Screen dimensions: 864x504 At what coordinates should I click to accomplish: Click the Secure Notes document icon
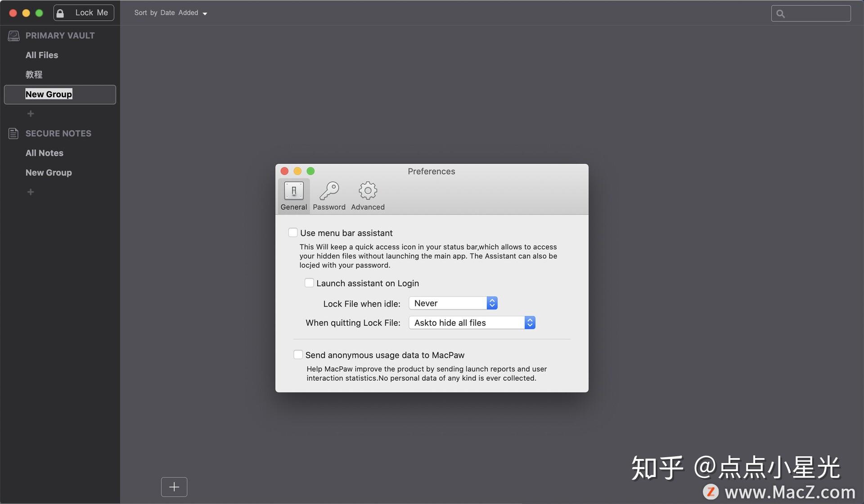[x=13, y=133]
